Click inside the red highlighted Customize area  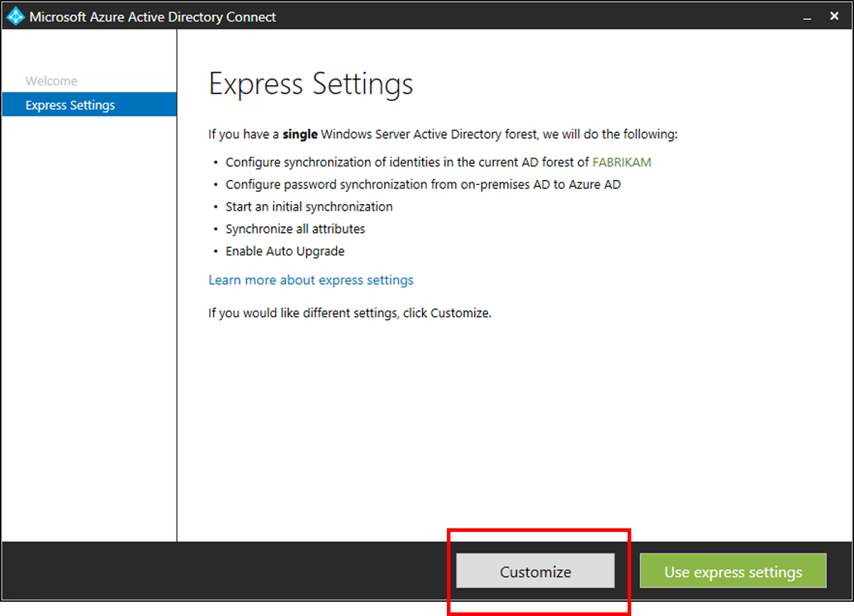535,571
